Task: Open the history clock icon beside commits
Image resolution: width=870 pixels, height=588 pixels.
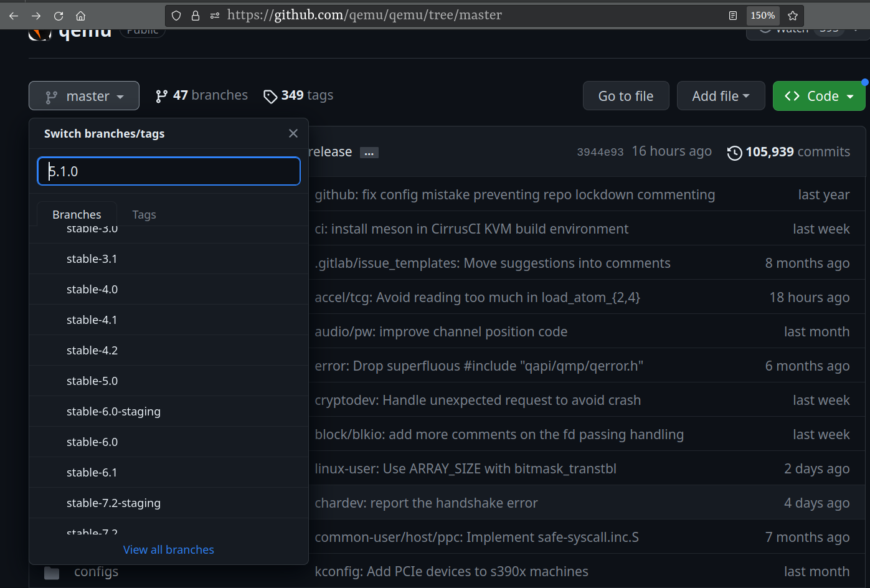Action: click(735, 153)
